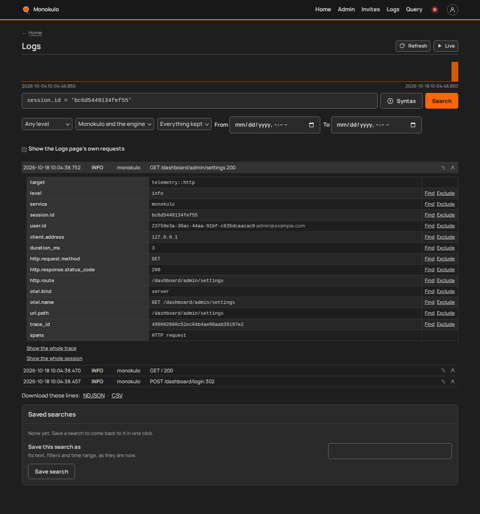Expand the GET / 200 log row arrow
The width and height of the screenshot is (480, 514).
453,371
